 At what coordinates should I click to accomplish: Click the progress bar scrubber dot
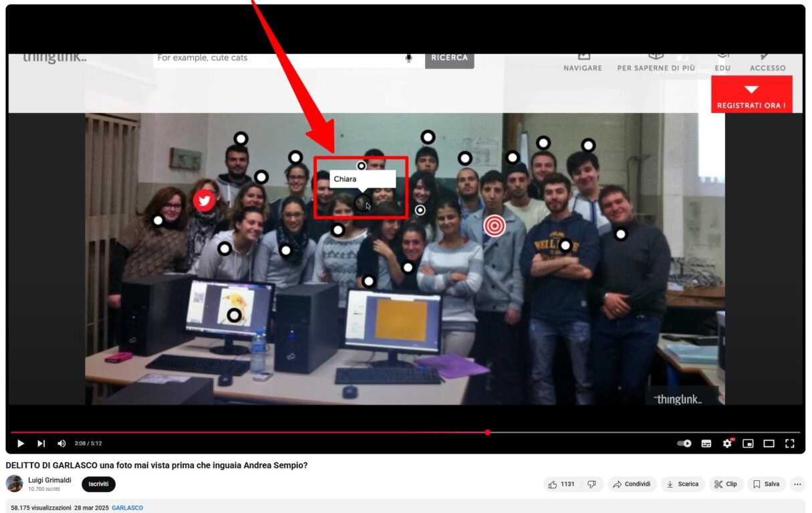488,432
